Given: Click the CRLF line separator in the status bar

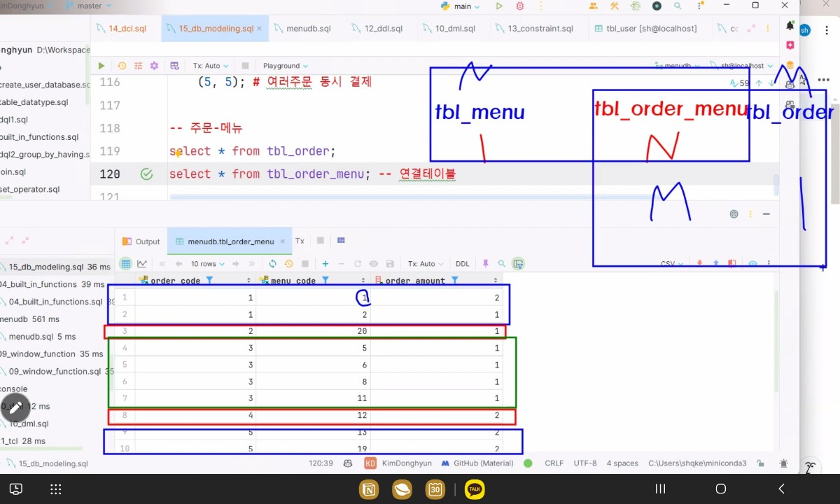Looking at the screenshot, I should tap(554, 463).
